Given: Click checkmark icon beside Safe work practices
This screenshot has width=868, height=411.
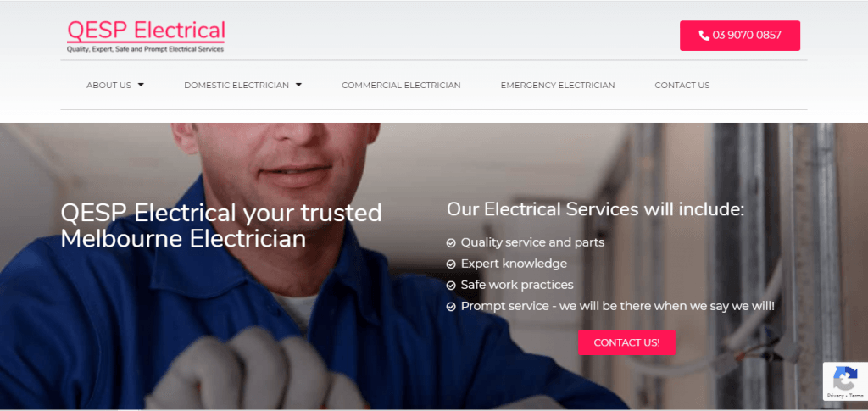Looking at the screenshot, I should coord(451,286).
